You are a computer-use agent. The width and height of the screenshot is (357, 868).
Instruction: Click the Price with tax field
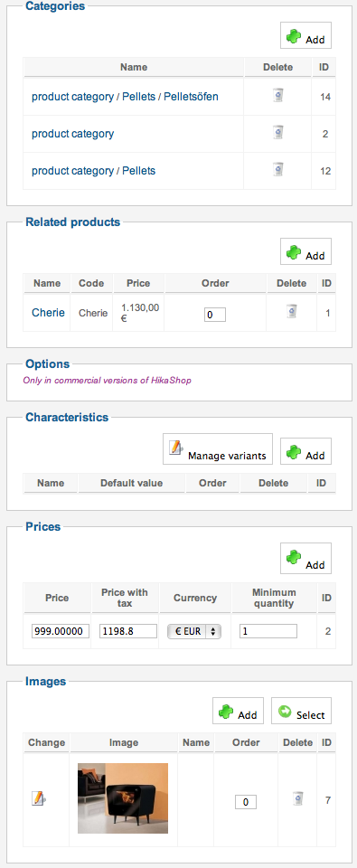click(x=127, y=631)
